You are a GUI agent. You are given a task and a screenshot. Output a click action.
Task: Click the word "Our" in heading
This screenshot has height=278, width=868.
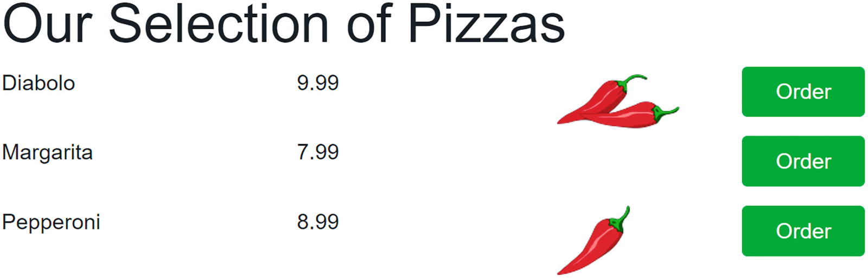coord(48,24)
